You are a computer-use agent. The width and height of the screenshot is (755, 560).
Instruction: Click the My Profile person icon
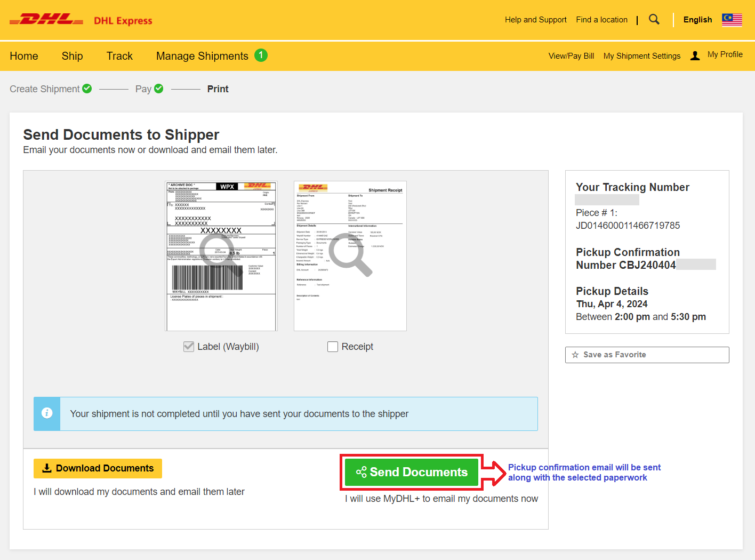(695, 56)
